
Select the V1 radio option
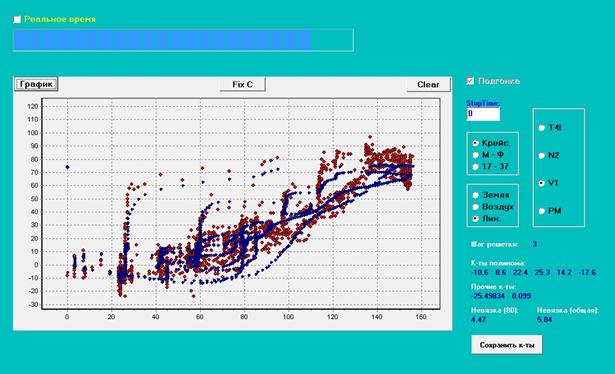point(542,183)
